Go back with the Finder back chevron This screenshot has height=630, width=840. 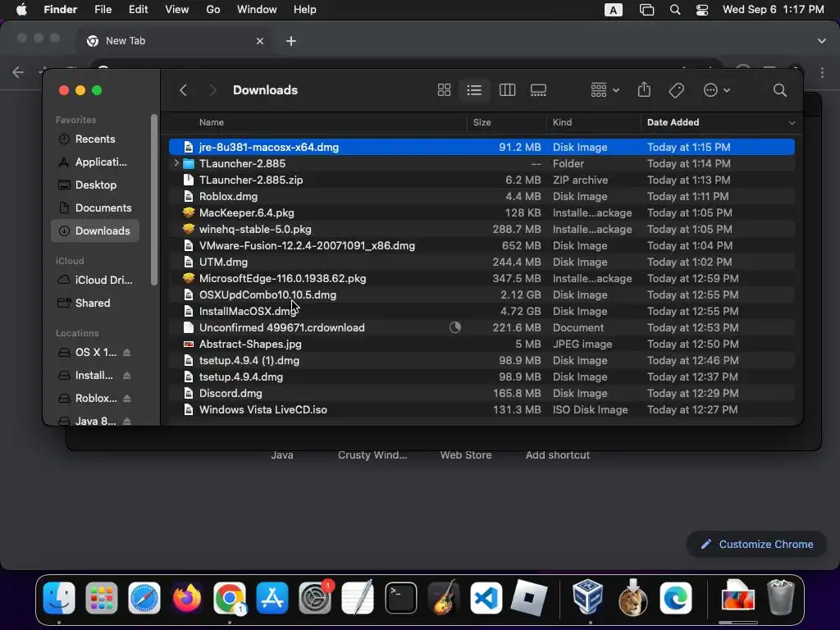pyautogui.click(x=183, y=90)
